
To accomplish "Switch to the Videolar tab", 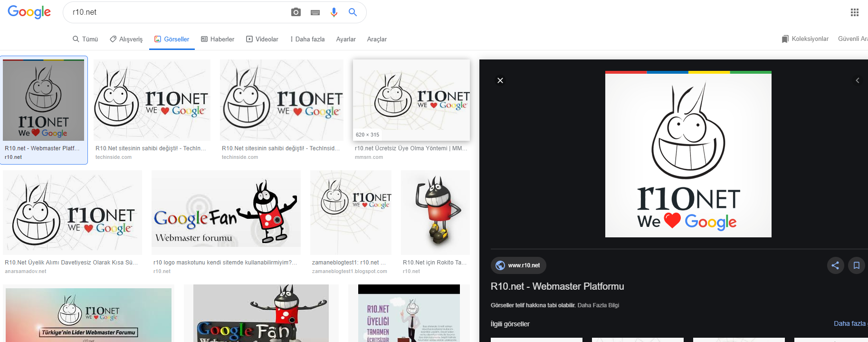I will [262, 39].
